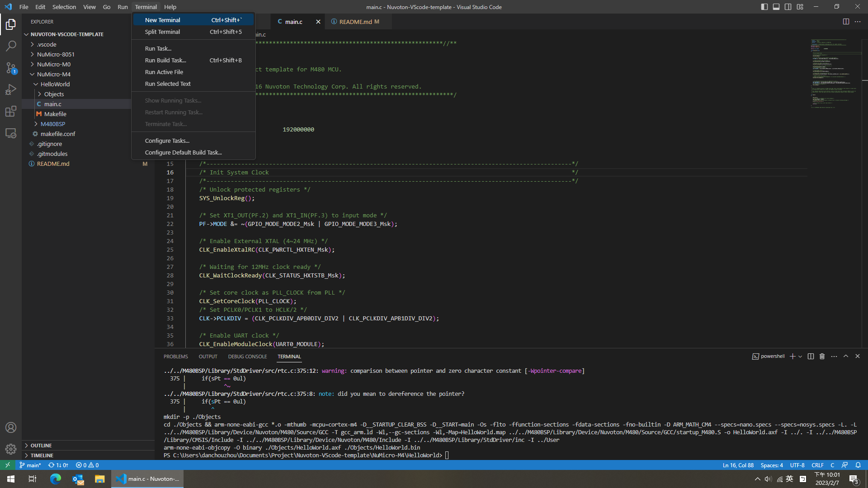868x488 pixels.
Task: Open the Source Control view
Action: click(11, 68)
